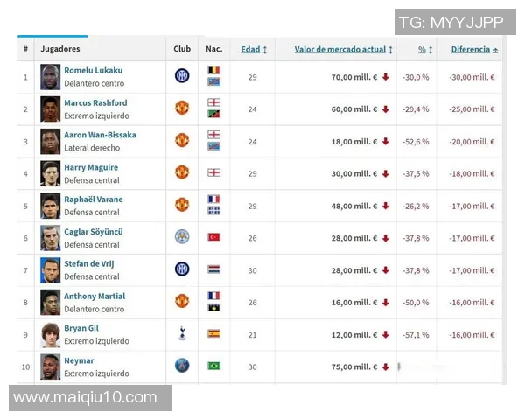Image resolution: width=525 pixels, height=420 pixels.
Task: Click PSG club crest beside Neymar
Action: tap(182, 365)
